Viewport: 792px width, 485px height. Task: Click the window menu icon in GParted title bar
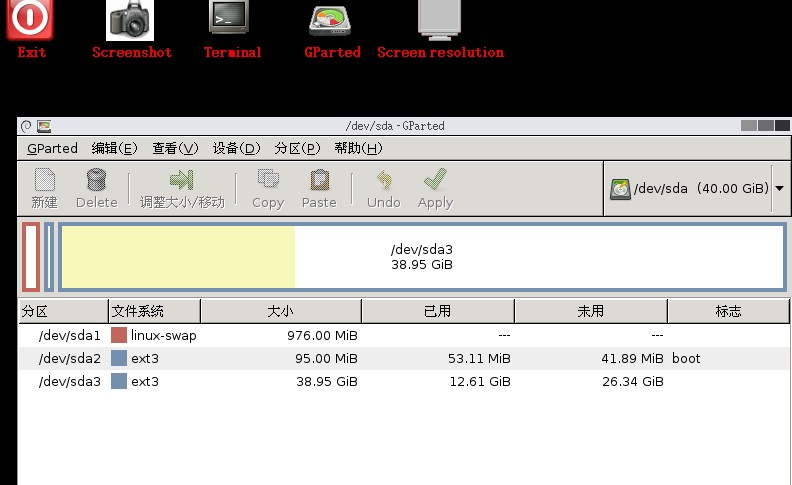point(26,126)
